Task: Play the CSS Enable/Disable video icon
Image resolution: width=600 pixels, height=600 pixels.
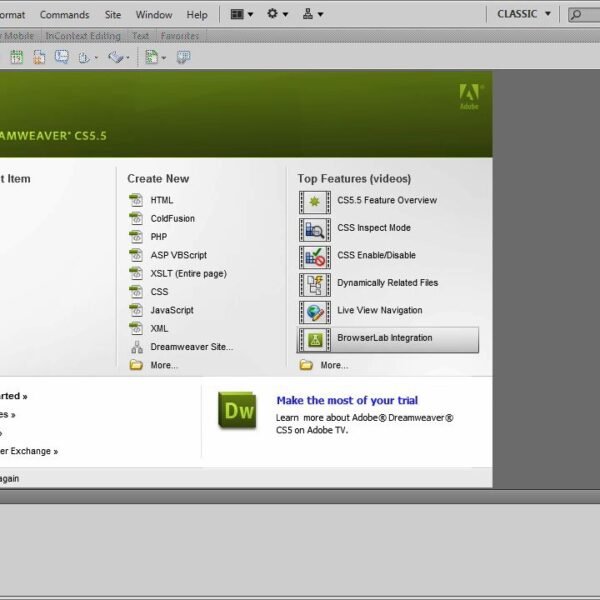Action: click(315, 257)
